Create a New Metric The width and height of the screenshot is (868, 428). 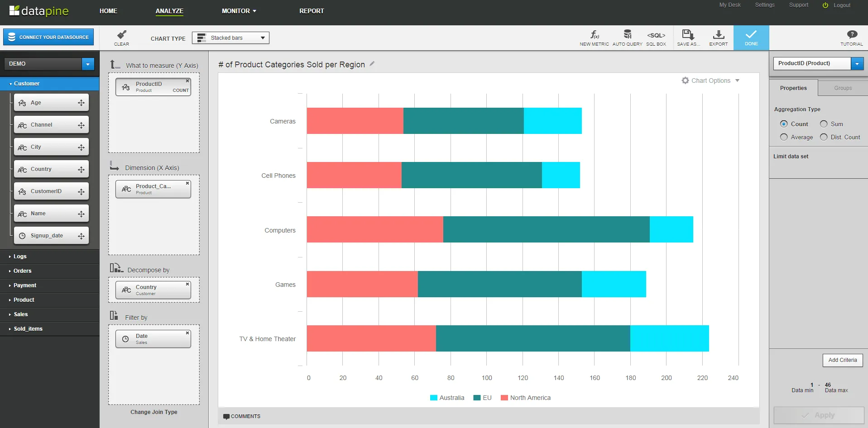pyautogui.click(x=594, y=38)
